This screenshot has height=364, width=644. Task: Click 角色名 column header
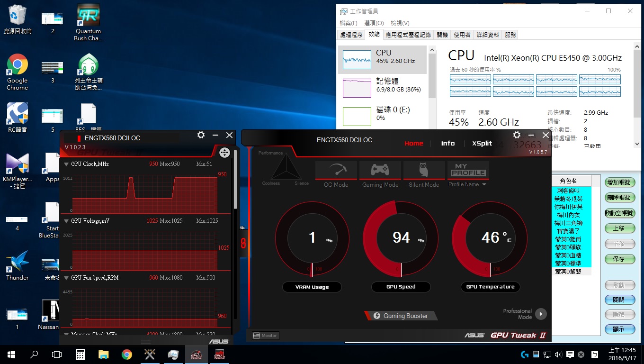569,181
